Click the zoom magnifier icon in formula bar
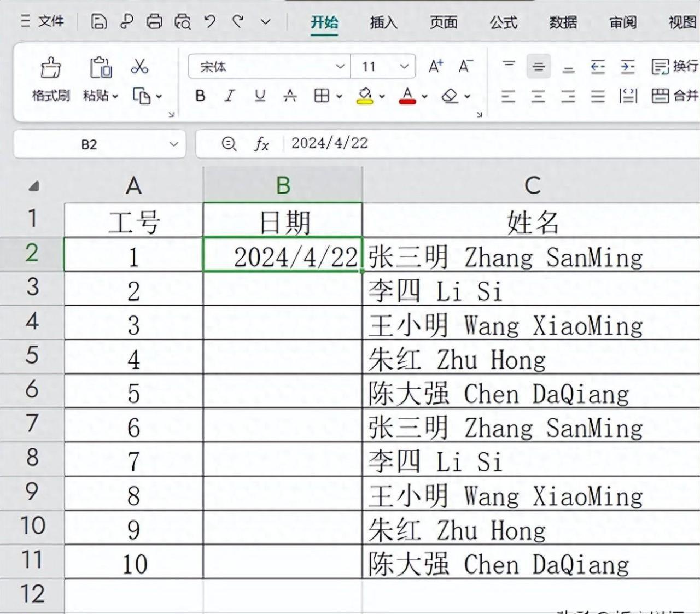The width and height of the screenshot is (700, 614). 229,144
